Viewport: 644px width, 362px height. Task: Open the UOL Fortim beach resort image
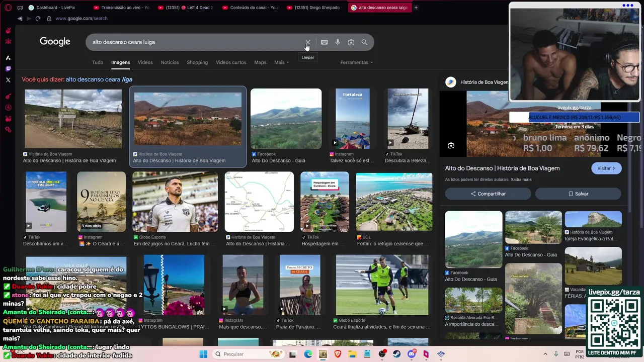pos(394,202)
